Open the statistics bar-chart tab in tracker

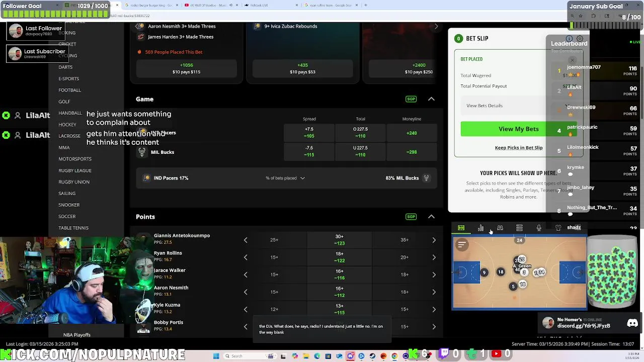[x=480, y=228]
